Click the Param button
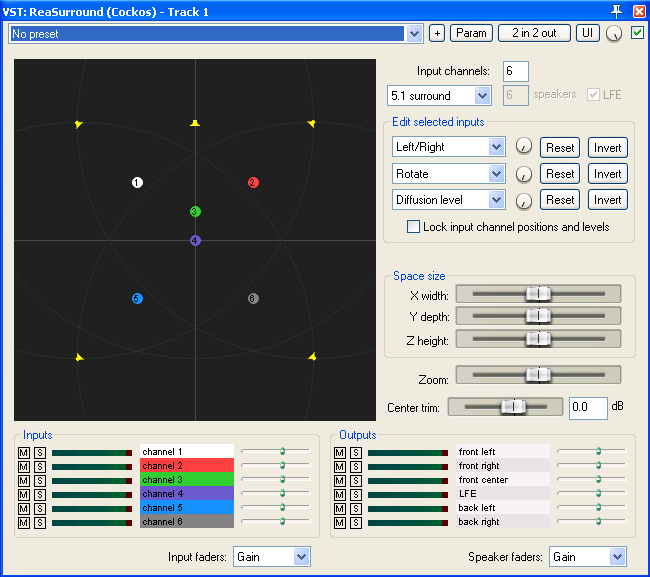This screenshot has width=650, height=577. coord(471,33)
